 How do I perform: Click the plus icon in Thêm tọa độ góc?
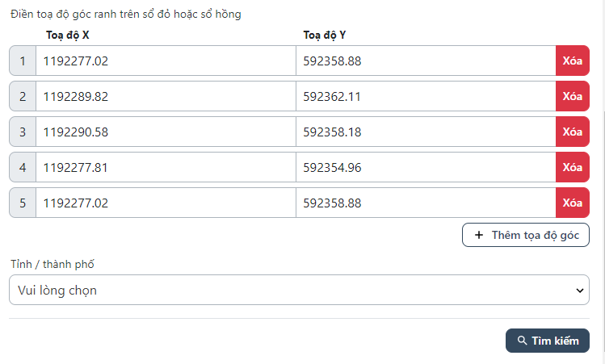point(479,235)
